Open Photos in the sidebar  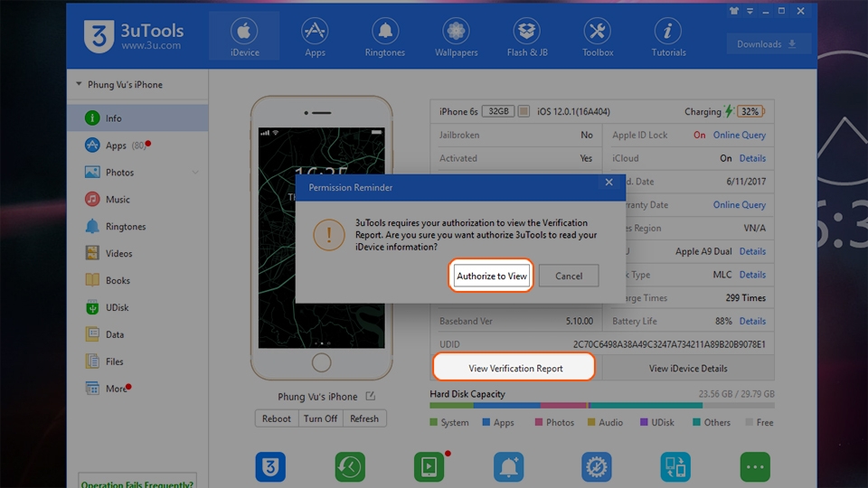(x=137, y=172)
